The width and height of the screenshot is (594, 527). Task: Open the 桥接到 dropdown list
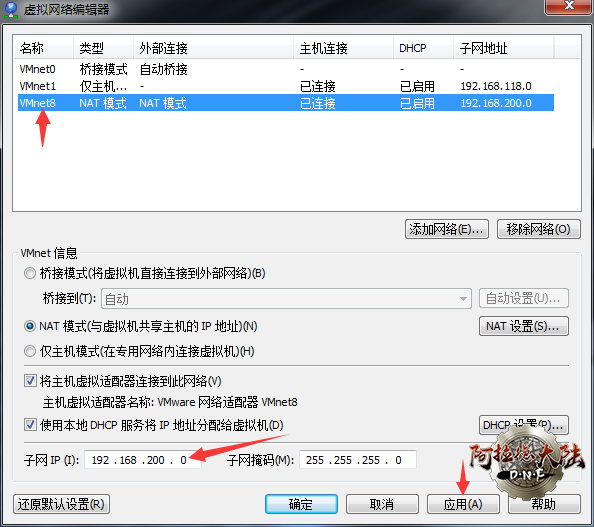(x=286, y=299)
